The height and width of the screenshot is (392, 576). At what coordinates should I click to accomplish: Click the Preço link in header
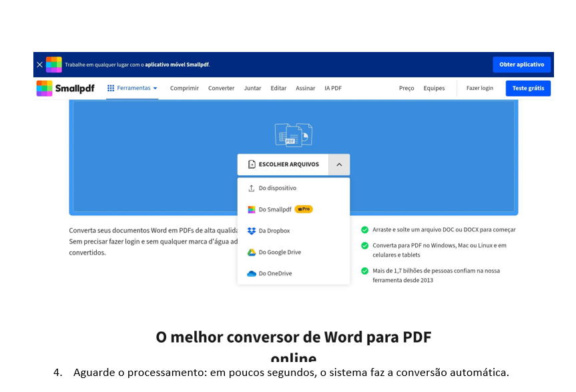[406, 88]
